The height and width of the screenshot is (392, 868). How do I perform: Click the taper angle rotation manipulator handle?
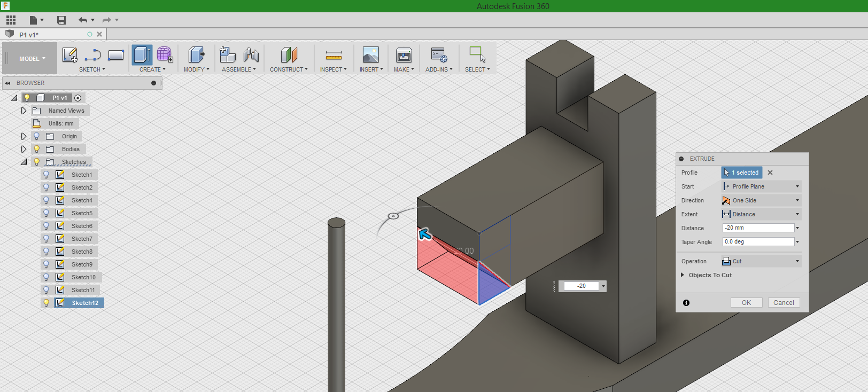[393, 216]
